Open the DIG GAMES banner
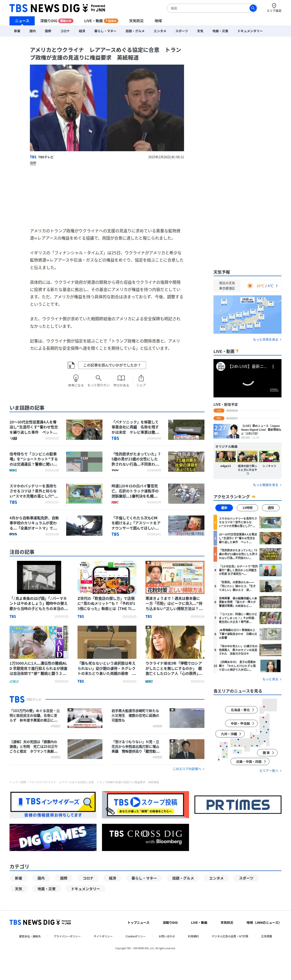This screenshot has width=291, height=980. pyautogui.click(x=53, y=837)
